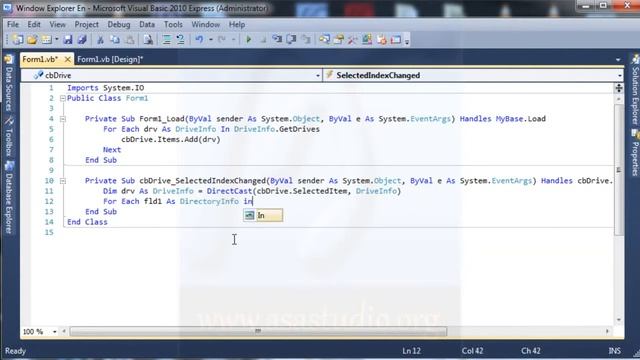This screenshot has height=360, width=640.
Task: Click the 'Imports System.IO' code line
Action: pyautogui.click(x=105, y=88)
